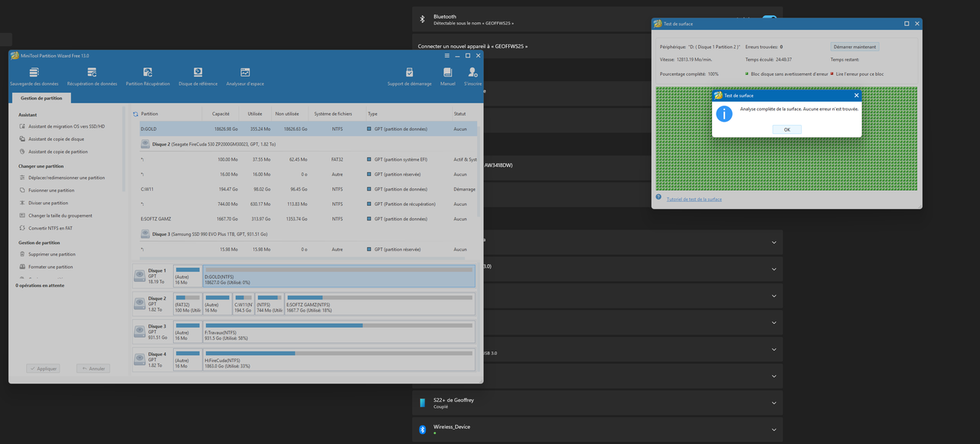Choose Fusionner une partition
The width and height of the screenshot is (980, 444).
pyautogui.click(x=46, y=190)
